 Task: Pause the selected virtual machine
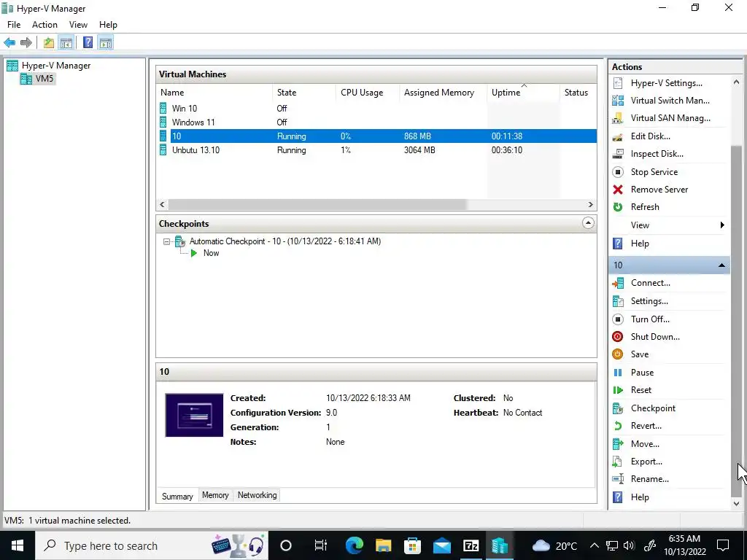click(642, 373)
